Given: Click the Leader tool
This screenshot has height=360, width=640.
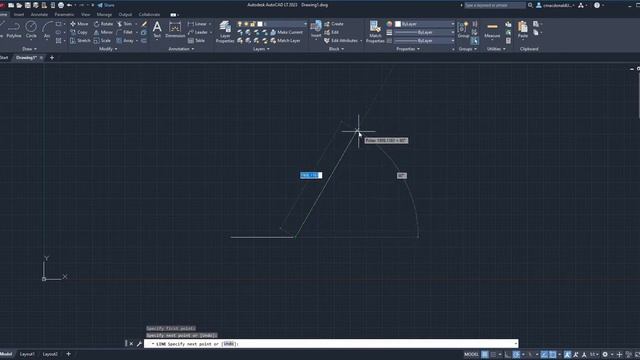Looking at the screenshot, I should coord(198,32).
